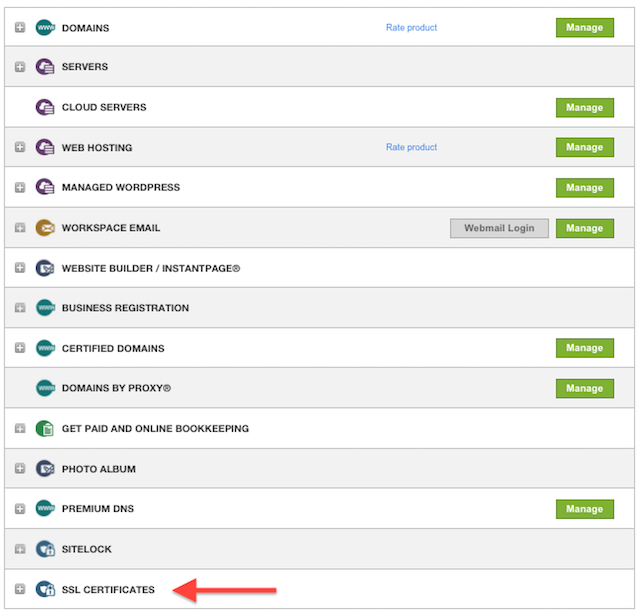Viewport: 640px width, 616px height.
Task: Click Rate product link for Domains
Action: [411, 27]
